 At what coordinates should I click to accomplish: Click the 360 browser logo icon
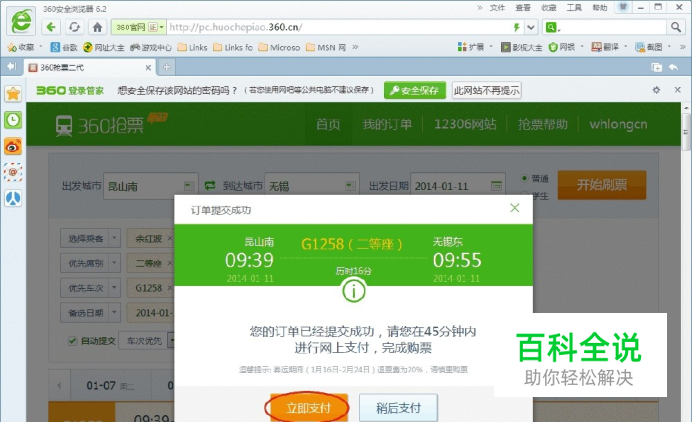(21, 21)
